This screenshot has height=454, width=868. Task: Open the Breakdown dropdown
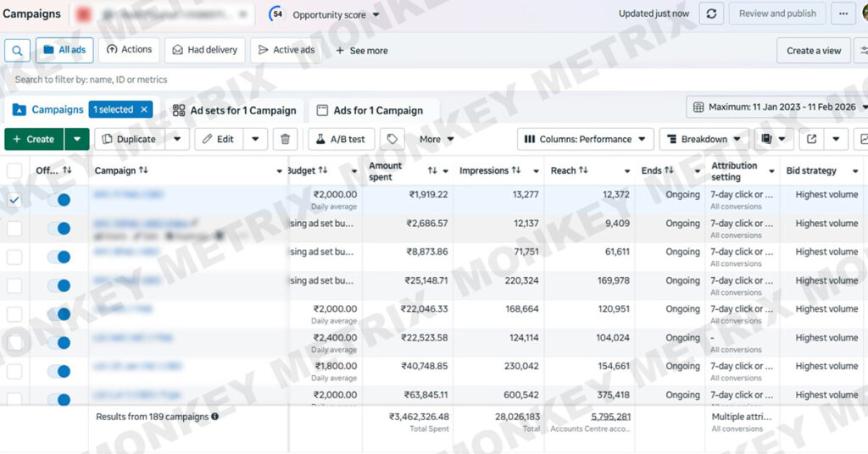704,139
